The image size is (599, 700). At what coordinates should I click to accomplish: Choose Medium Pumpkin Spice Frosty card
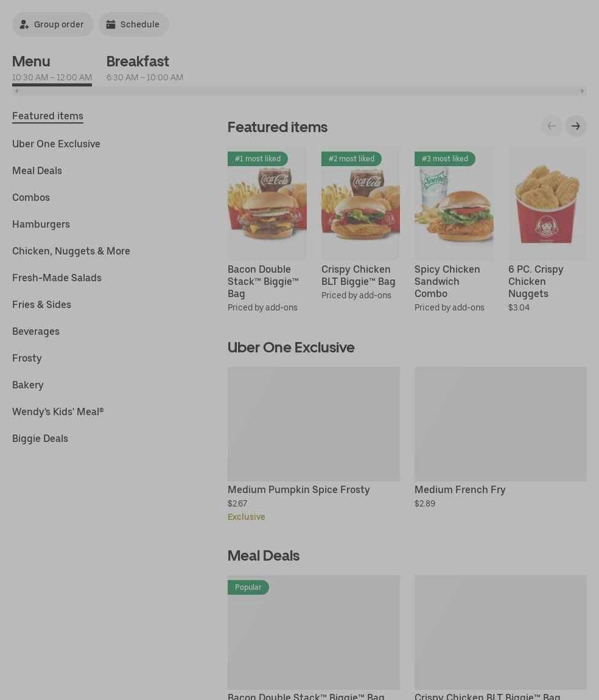coord(314,444)
